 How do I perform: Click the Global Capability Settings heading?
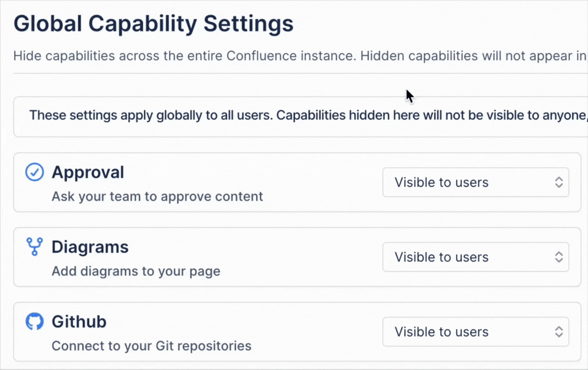[x=154, y=23]
